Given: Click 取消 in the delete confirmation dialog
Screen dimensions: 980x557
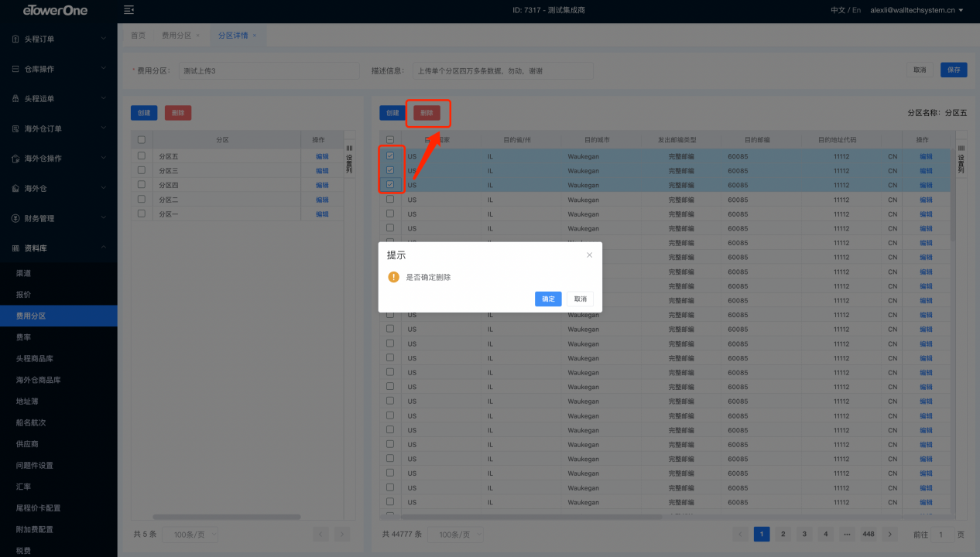Looking at the screenshot, I should [x=580, y=299].
